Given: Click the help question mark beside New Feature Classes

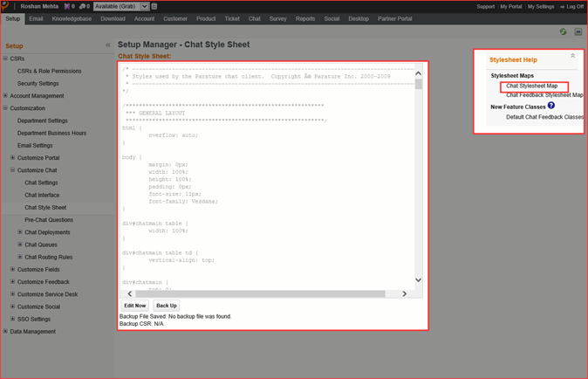Looking at the screenshot, I should point(550,106).
